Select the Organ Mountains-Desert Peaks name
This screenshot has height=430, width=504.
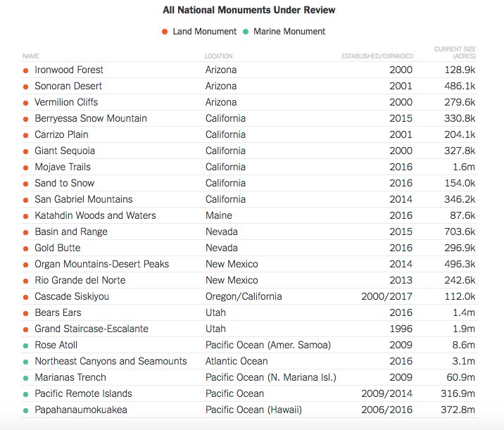coord(101,264)
